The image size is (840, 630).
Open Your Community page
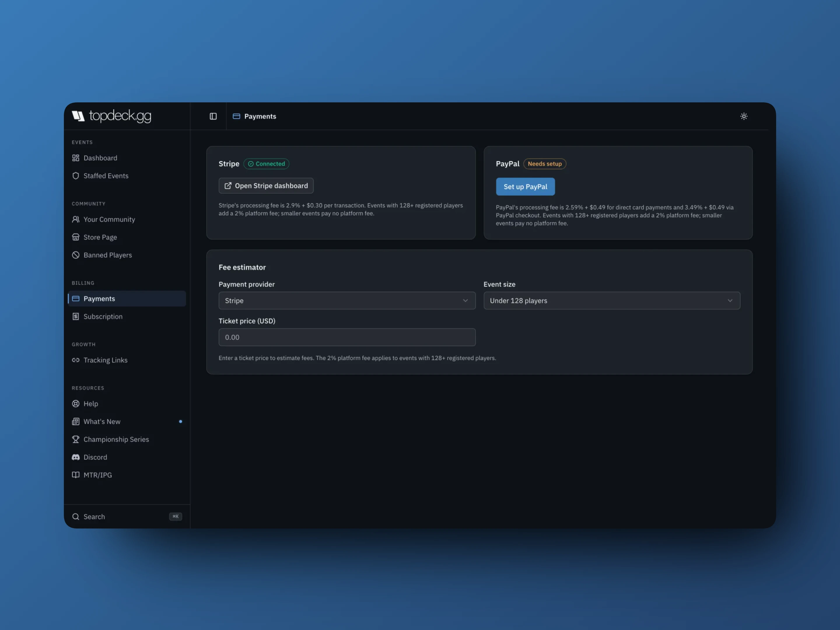pyautogui.click(x=127, y=220)
